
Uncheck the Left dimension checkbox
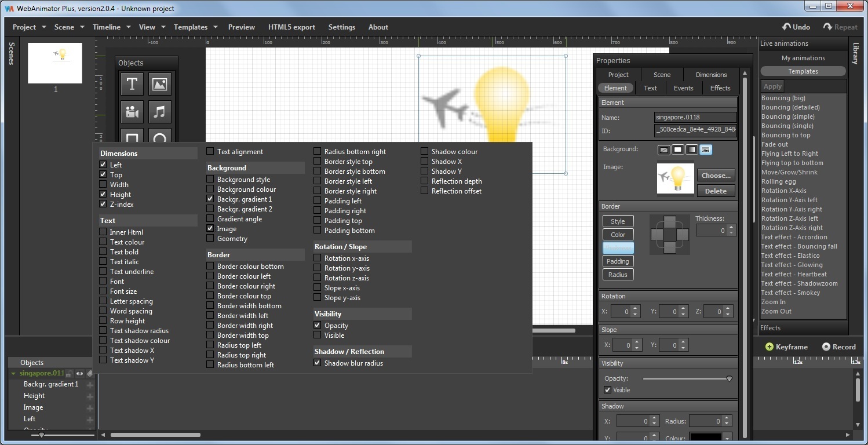(103, 165)
